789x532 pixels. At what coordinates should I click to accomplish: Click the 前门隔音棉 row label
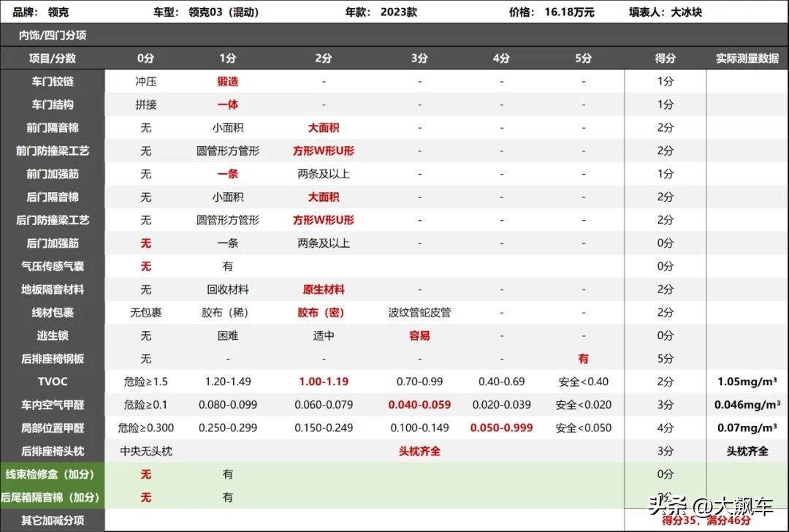tap(53, 128)
